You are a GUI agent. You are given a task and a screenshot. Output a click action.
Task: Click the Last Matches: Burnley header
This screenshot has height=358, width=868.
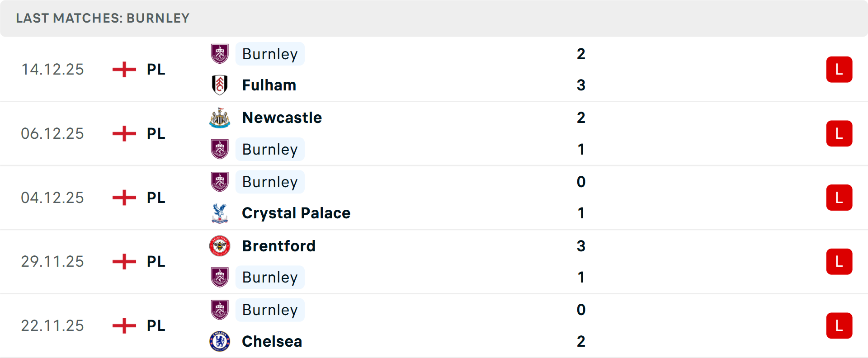pos(103,18)
